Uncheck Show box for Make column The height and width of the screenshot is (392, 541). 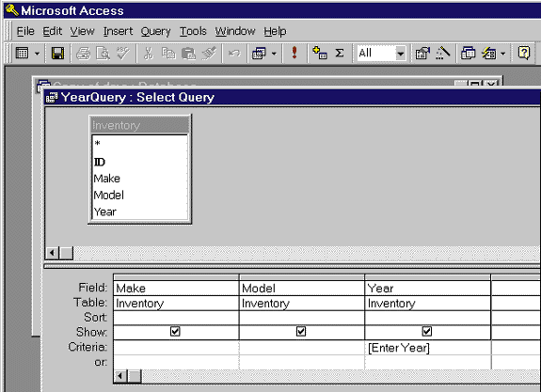coord(175,331)
